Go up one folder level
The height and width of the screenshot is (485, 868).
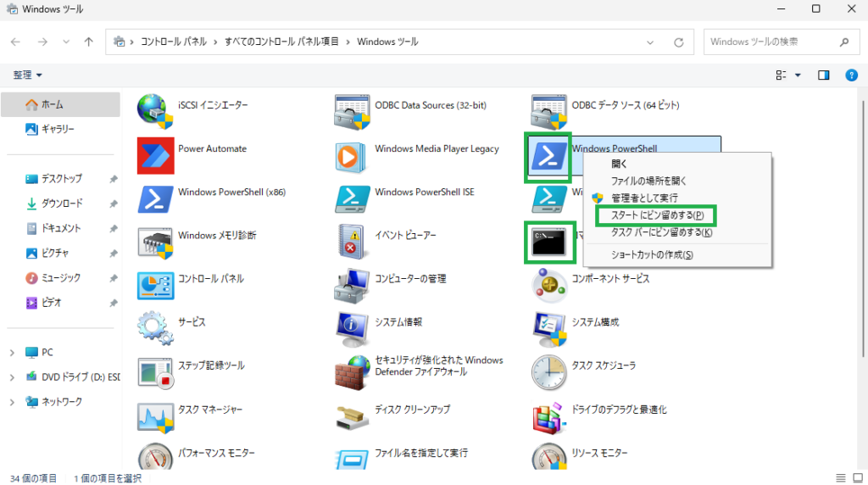point(88,42)
